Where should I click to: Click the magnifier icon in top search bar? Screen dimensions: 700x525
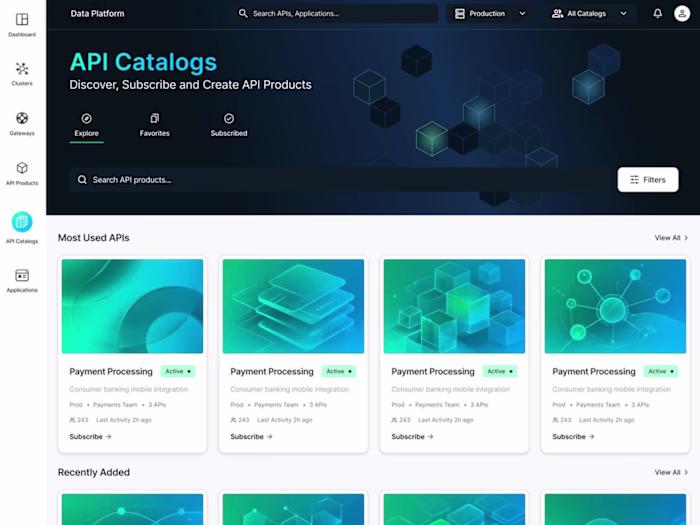point(243,13)
